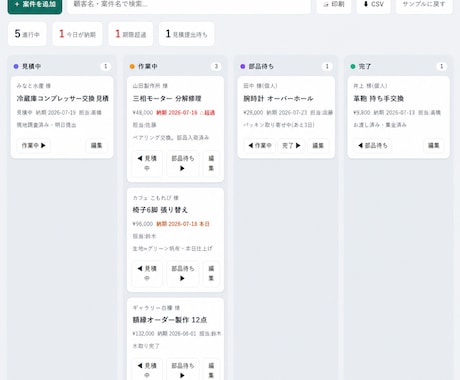Viewport: 460px width, 380px height.
Task: Click the title 冷蔵庫コンプレッサー交換 見積
Action: pyautogui.click(x=63, y=98)
